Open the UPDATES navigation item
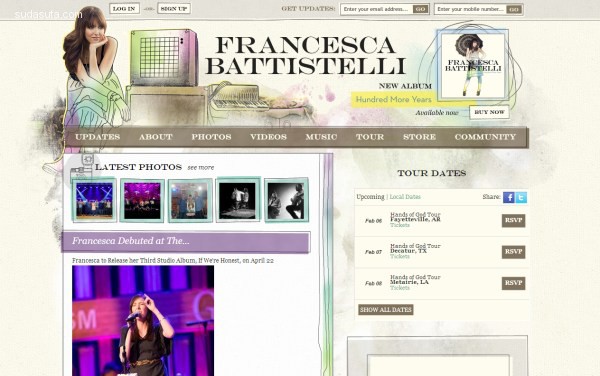The width and height of the screenshot is (600, 376). pyautogui.click(x=98, y=137)
